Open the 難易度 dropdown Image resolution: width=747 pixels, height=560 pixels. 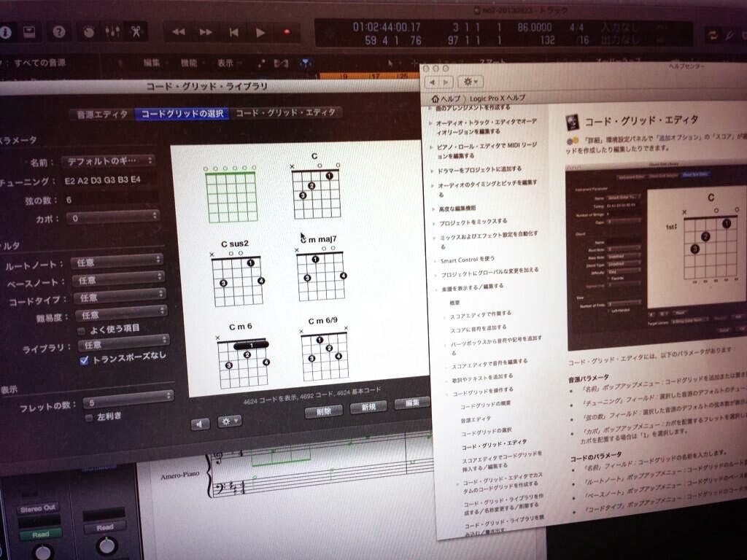pyautogui.click(x=121, y=314)
